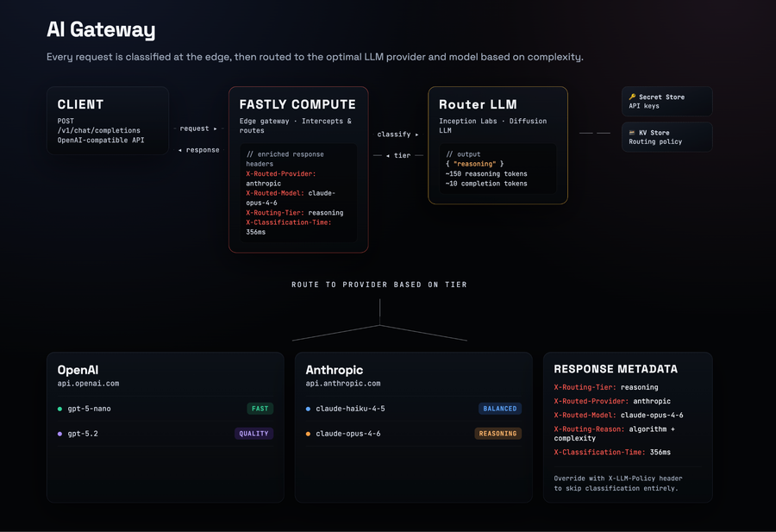Screen dimensions: 776x532
Task: Click the Router LLM card title
Action: tap(478, 104)
